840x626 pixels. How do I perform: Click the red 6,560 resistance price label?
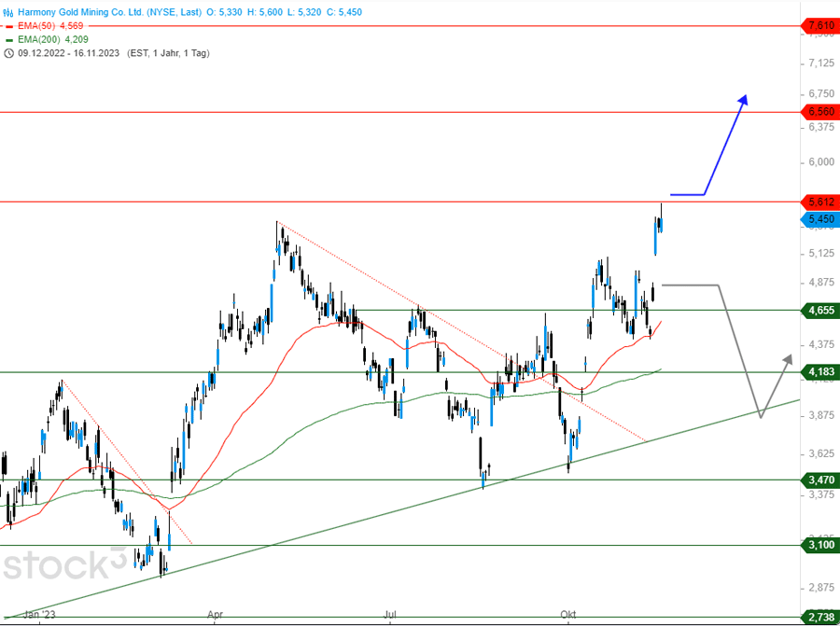tap(820, 112)
